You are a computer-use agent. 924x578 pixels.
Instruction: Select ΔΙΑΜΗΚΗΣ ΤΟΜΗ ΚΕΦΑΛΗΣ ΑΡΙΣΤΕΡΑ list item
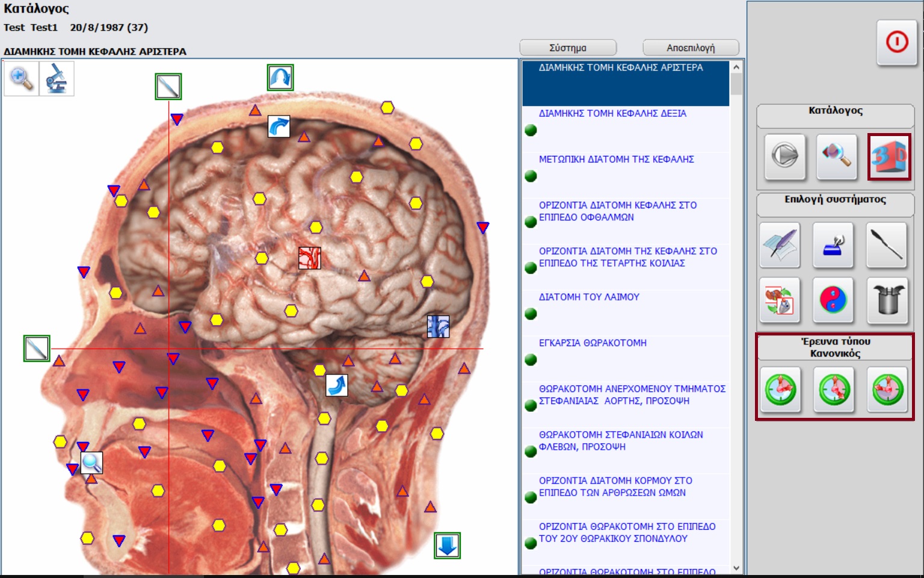[x=626, y=83]
